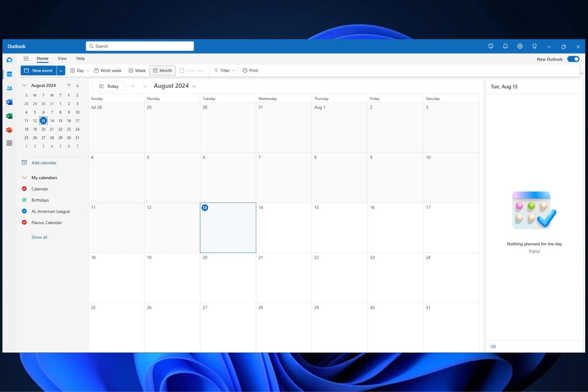Viewport: 588px width, 392px height.
Task: Open the My Day panel icon
Action: 491,46
